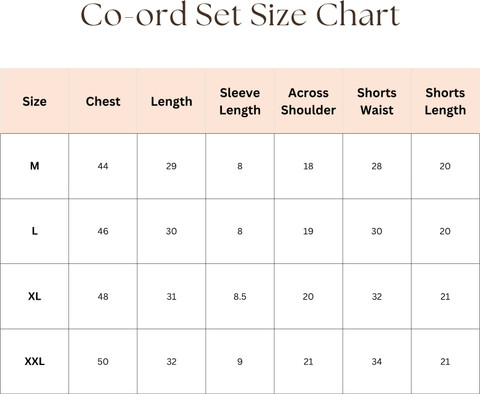The image size is (480, 394).
Task: Click the M size row label
Action: pos(34,166)
